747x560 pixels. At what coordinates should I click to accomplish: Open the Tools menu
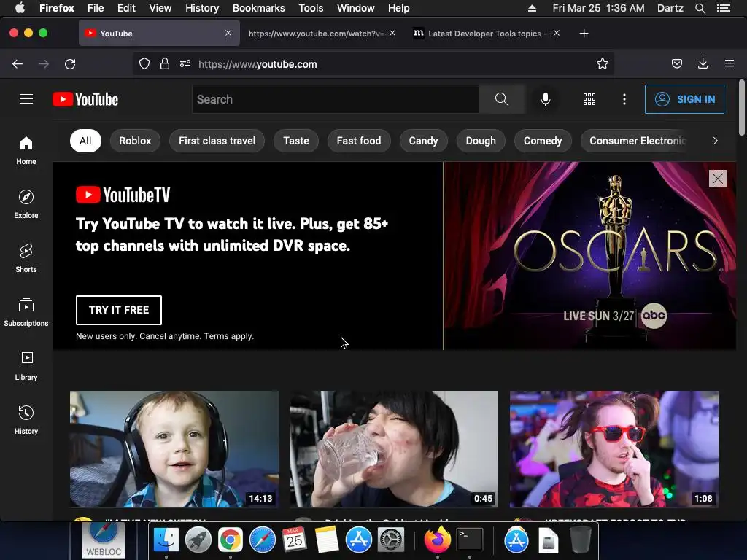311,8
